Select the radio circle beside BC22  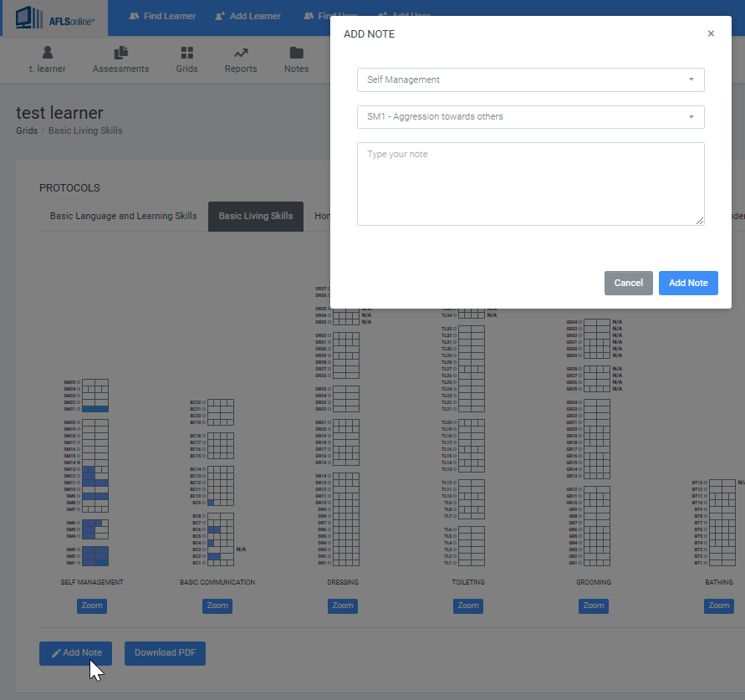pyautogui.click(x=204, y=402)
